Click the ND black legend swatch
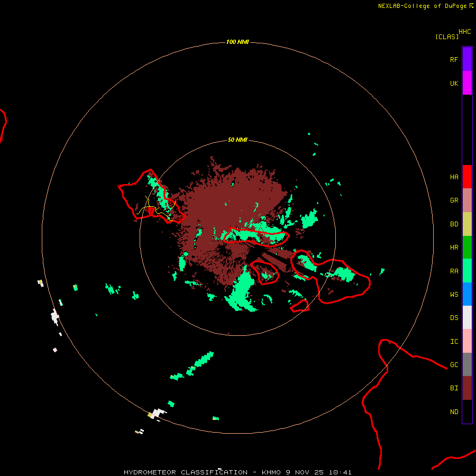This screenshot has height=476, width=476. pyautogui.click(x=467, y=411)
